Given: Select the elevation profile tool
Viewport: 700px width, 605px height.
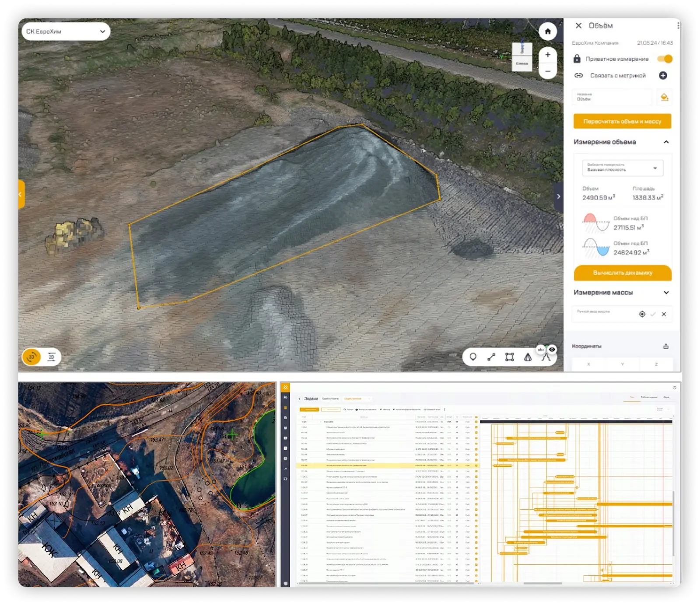Looking at the screenshot, I should pyautogui.click(x=545, y=358).
